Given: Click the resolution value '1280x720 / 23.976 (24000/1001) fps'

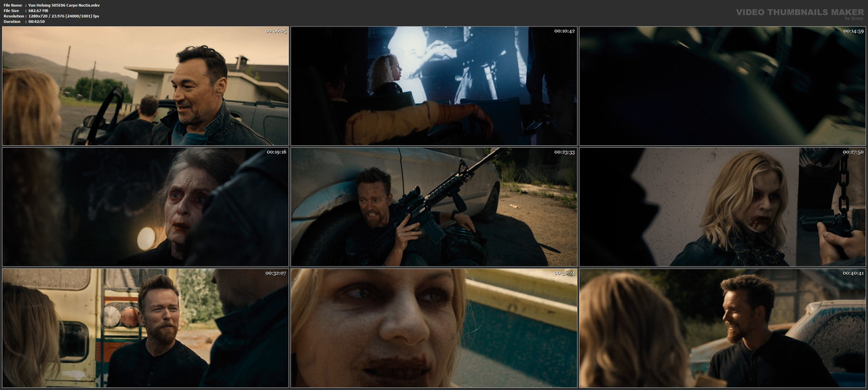Looking at the screenshot, I should click(x=64, y=16).
